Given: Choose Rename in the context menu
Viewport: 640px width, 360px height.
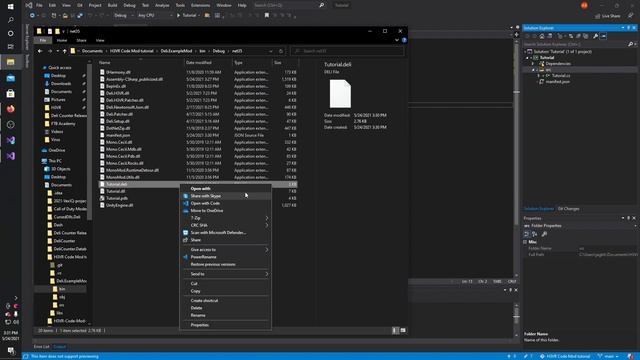Looking at the screenshot, I should pyautogui.click(x=225, y=315).
